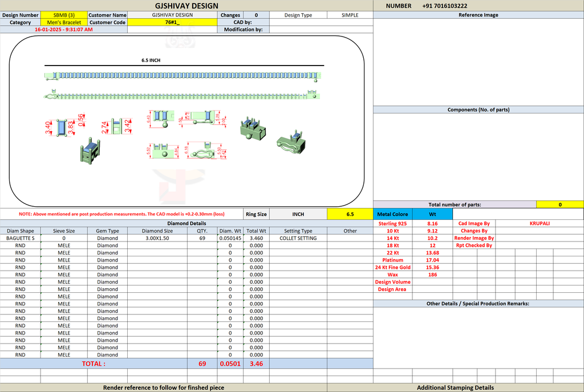
Task: Select customer code cell 76#1_
Action: click(172, 22)
